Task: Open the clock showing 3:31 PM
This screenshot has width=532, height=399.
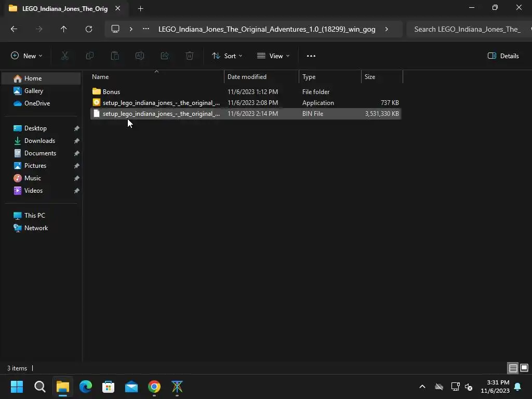Action: tap(495, 387)
